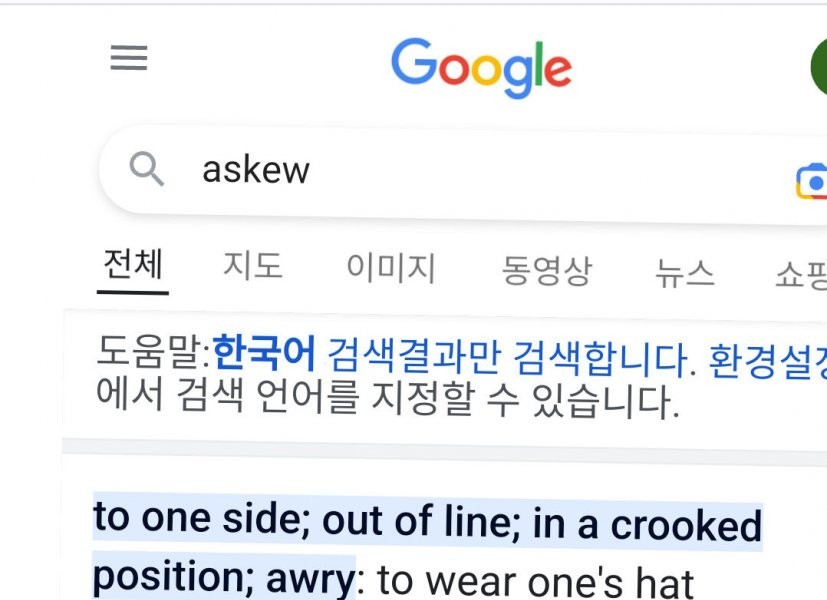Click the Google logo
Viewport: 827px width, 600px height.
pos(481,66)
